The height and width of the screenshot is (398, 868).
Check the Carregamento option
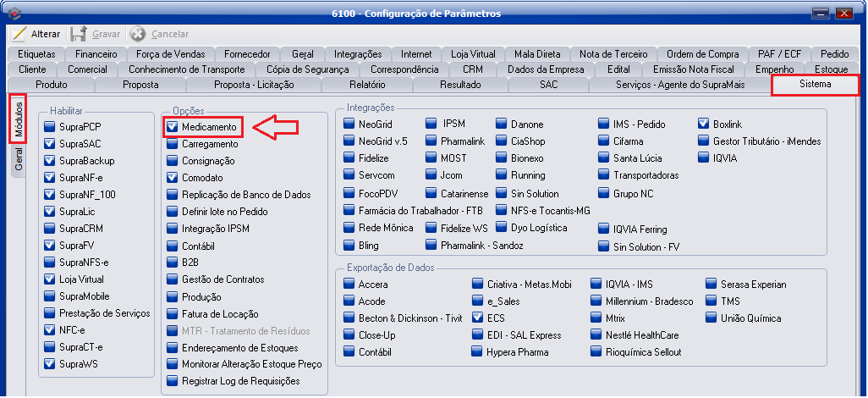pos(173,144)
